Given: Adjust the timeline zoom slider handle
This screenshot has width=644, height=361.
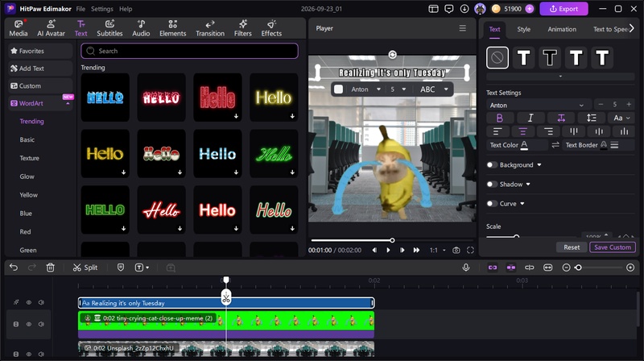Looking at the screenshot, I should 579,268.
